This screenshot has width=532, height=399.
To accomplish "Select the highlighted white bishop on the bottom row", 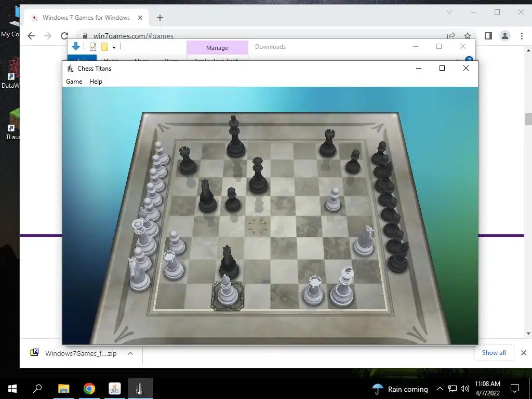I will click(228, 290).
